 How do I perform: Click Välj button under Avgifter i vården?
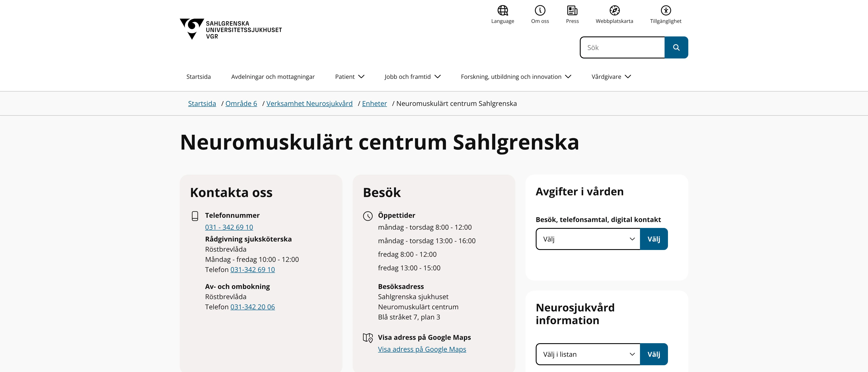(x=654, y=239)
